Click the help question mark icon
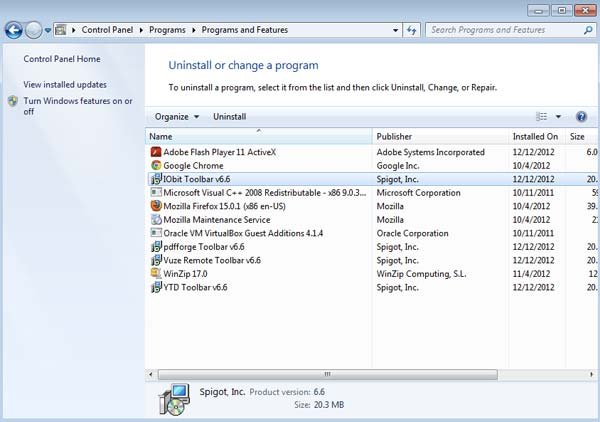 coord(581,117)
